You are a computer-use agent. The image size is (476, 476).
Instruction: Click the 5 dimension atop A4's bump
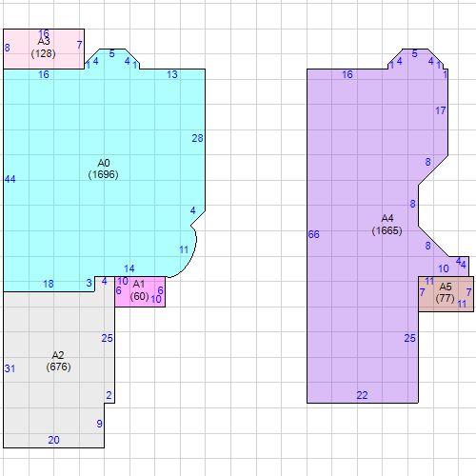(x=414, y=54)
